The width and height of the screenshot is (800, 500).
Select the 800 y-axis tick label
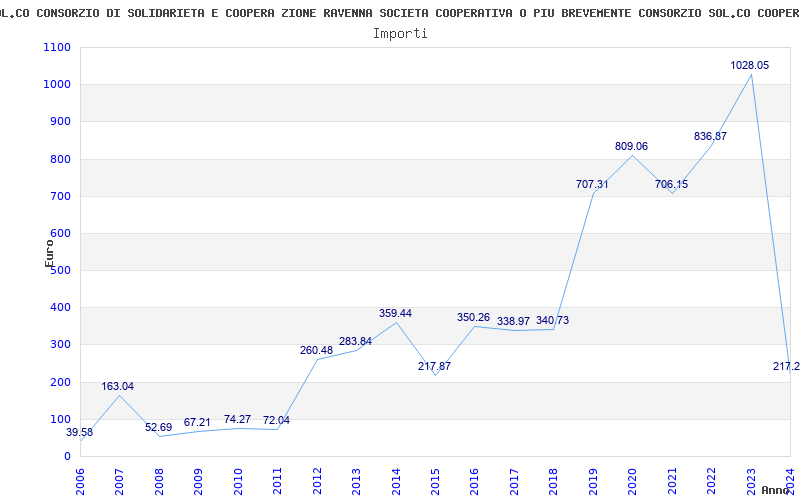[60, 159]
